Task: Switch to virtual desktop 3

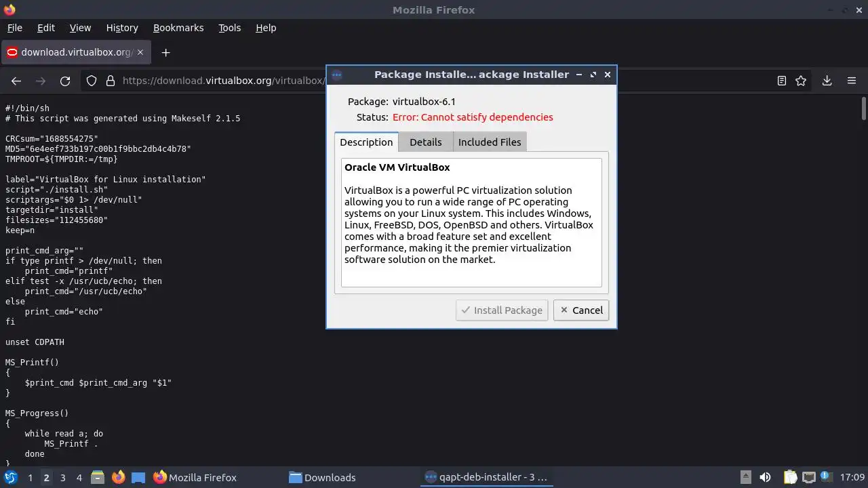Action: 62,477
